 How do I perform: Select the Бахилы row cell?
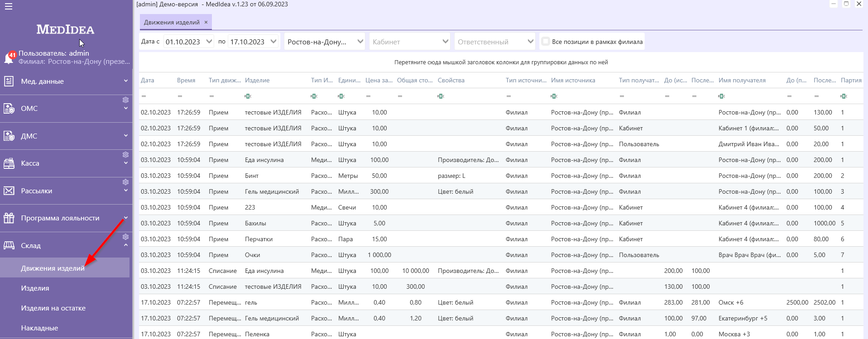[255, 223]
